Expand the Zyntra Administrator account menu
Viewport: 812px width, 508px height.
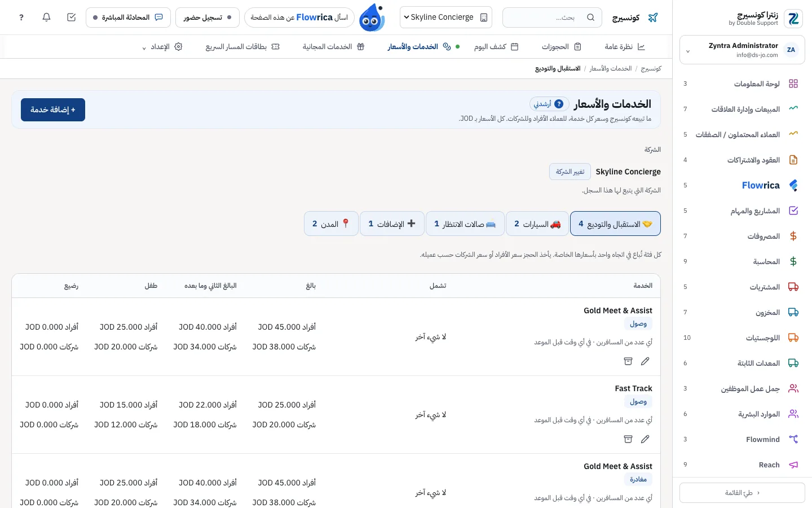tap(742, 50)
